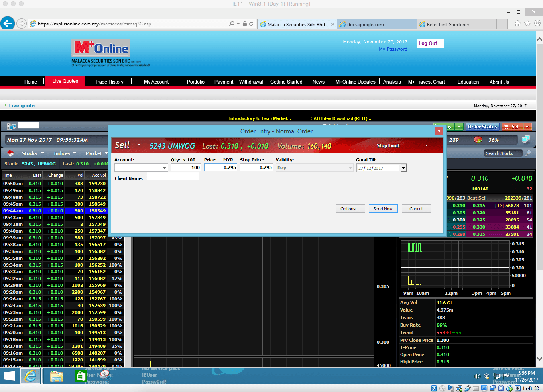Open Trade History menu
This screenshot has width=543, height=392.
point(109,82)
